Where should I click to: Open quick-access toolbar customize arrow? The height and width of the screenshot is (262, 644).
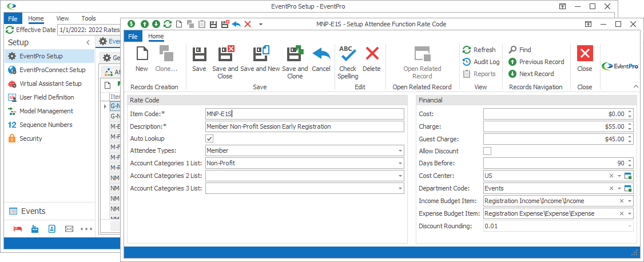coord(260,24)
